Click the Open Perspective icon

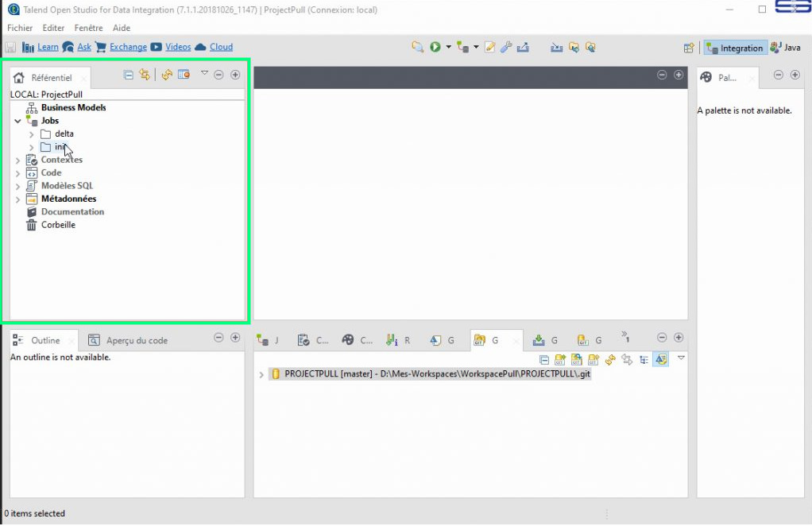pos(689,48)
